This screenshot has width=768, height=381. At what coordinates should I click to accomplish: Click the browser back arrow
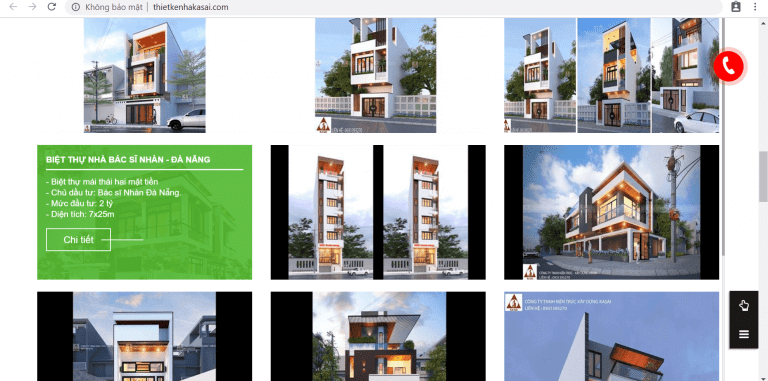pos(13,7)
